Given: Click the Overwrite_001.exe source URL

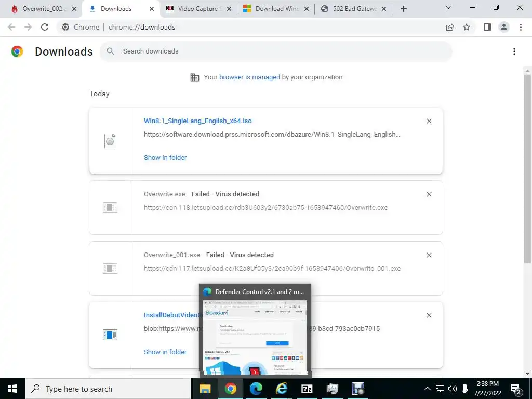Looking at the screenshot, I should click(x=272, y=269).
